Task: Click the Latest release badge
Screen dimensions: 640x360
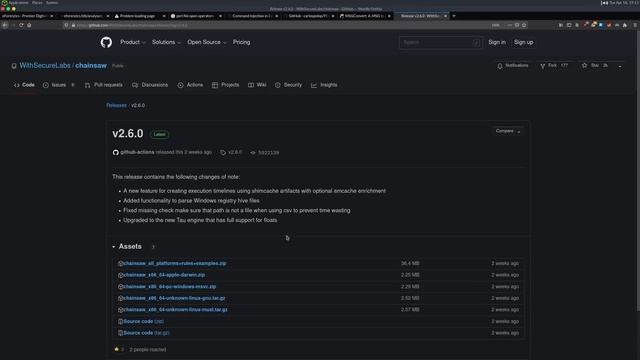Action: click(x=159, y=134)
